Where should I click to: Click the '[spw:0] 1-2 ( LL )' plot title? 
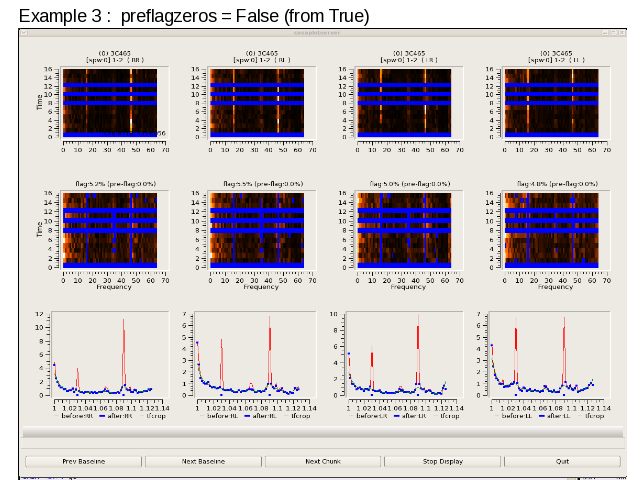pyautogui.click(x=556, y=60)
